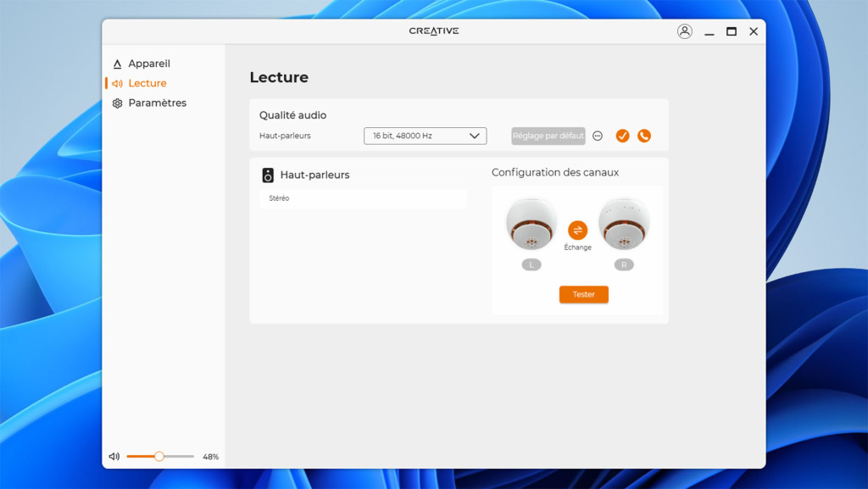The height and width of the screenshot is (489, 868).
Task: Expand the 16 bit, 48000 Hz dropdown
Action: pos(426,136)
